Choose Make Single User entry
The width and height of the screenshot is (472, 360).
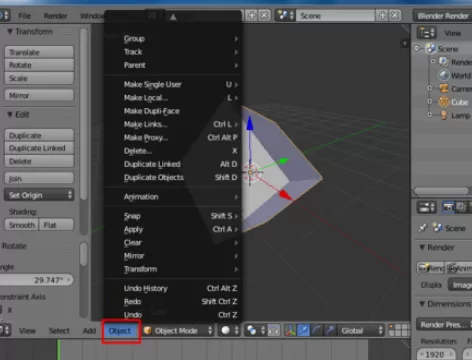click(173, 84)
